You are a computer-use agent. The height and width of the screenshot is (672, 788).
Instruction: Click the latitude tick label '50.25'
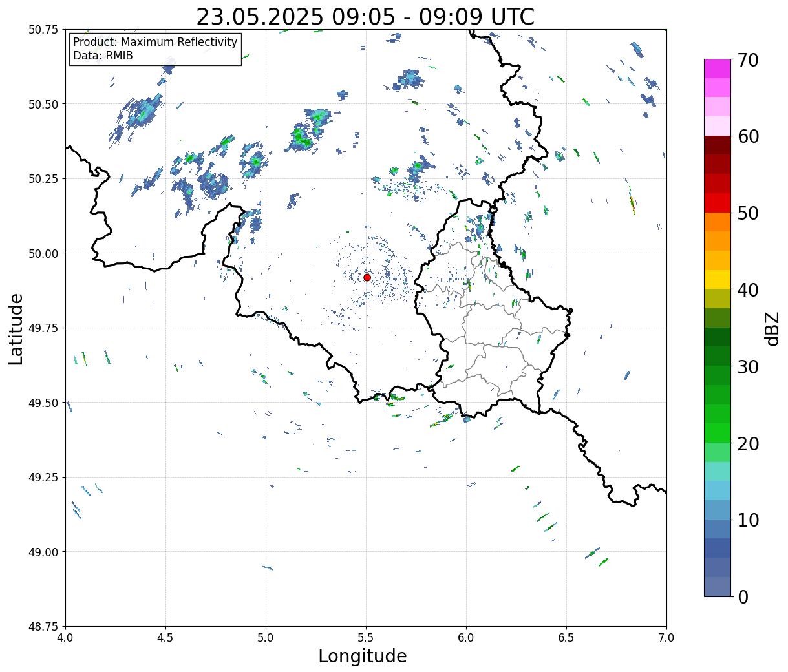point(43,179)
